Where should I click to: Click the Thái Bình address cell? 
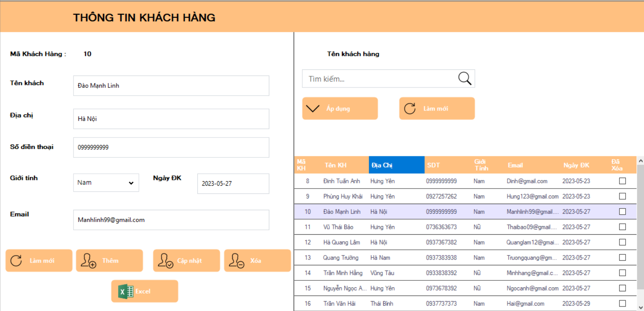(382, 303)
